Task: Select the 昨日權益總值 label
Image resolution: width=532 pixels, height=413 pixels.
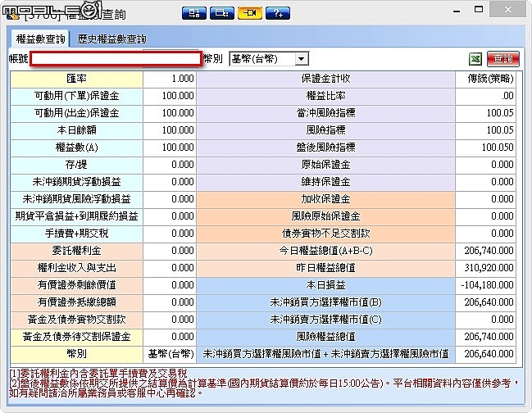Action: [x=325, y=268]
